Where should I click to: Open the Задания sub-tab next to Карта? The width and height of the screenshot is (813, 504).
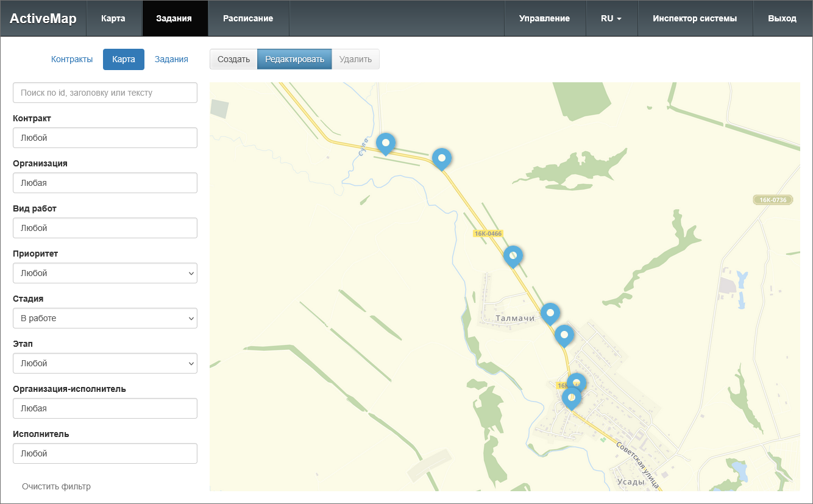[171, 59]
